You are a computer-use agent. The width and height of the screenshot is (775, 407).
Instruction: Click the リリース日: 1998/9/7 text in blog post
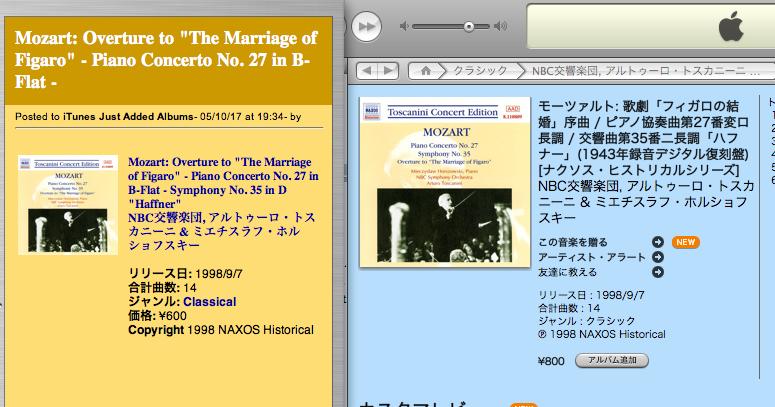pyautogui.click(x=185, y=273)
